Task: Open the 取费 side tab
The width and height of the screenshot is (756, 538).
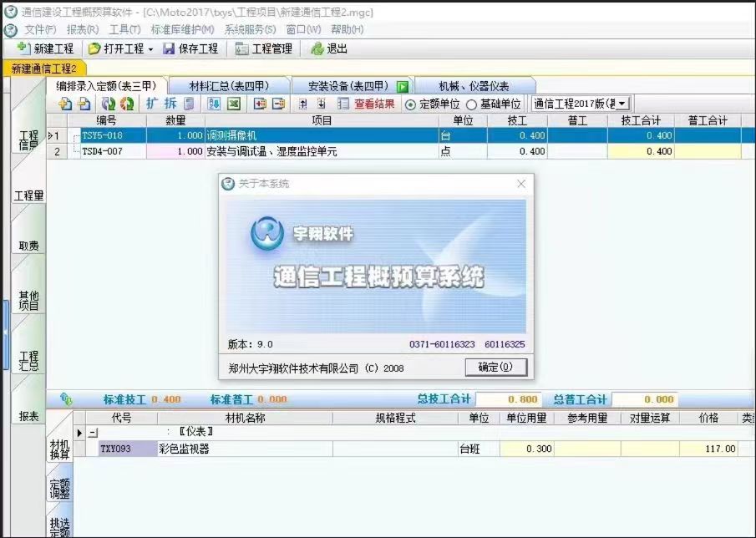Action: click(x=28, y=246)
